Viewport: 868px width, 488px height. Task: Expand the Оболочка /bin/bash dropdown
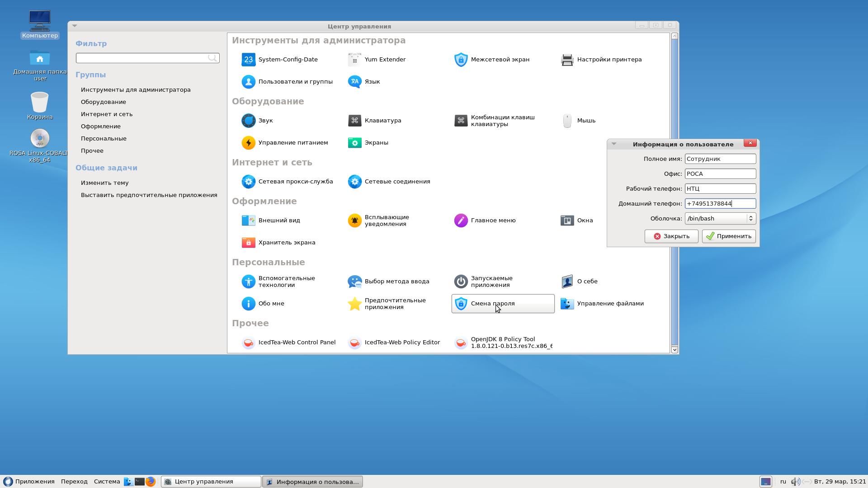point(751,219)
